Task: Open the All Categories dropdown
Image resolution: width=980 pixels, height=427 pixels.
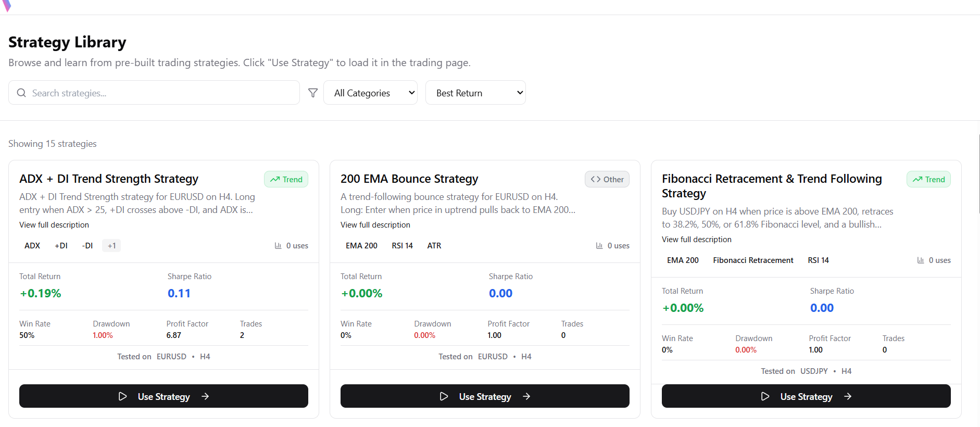Action: (370, 93)
